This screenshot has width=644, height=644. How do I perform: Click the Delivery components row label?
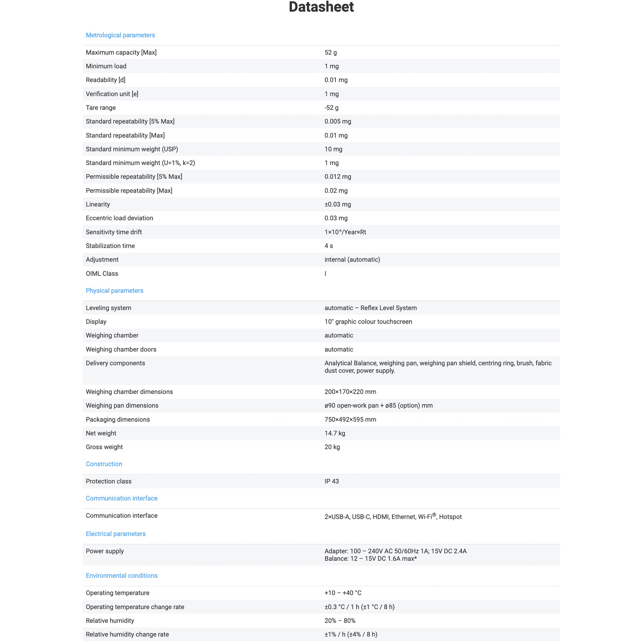coord(115,363)
